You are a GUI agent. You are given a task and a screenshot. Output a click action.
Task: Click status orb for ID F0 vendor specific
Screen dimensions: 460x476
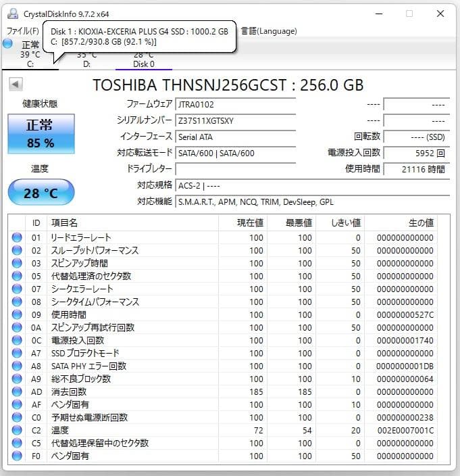pyautogui.click(x=17, y=456)
